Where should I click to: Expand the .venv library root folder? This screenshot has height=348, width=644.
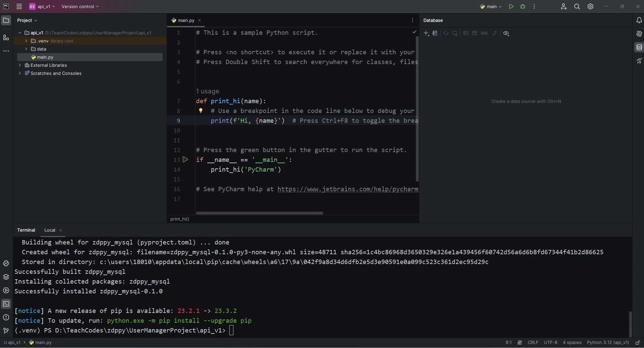26,41
